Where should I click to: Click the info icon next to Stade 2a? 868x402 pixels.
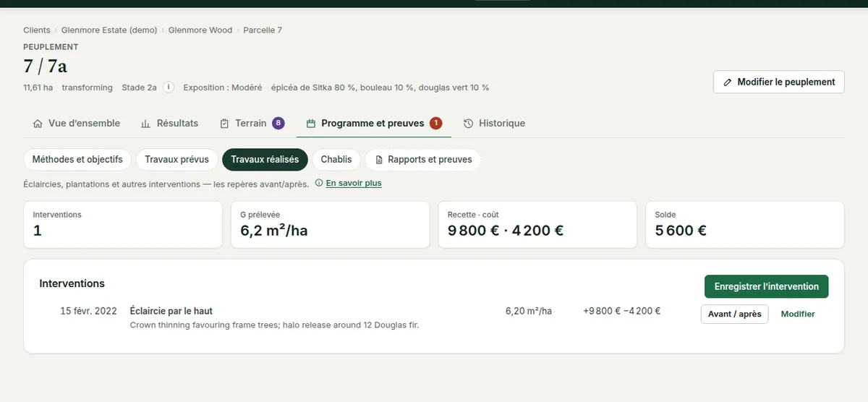[169, 87]
